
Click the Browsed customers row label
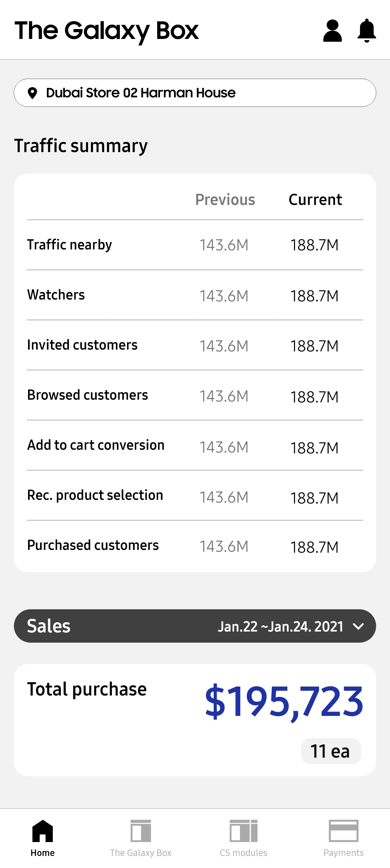tap(87, 395)
